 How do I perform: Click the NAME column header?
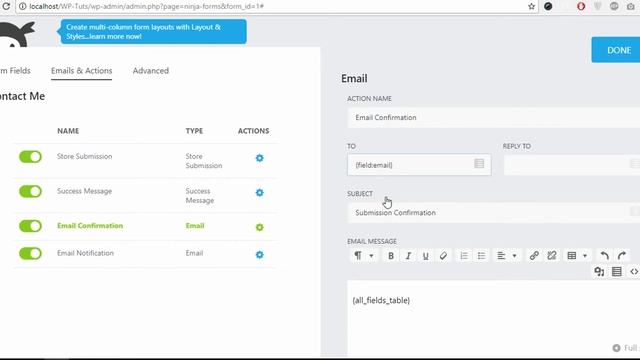click(68, 131)
